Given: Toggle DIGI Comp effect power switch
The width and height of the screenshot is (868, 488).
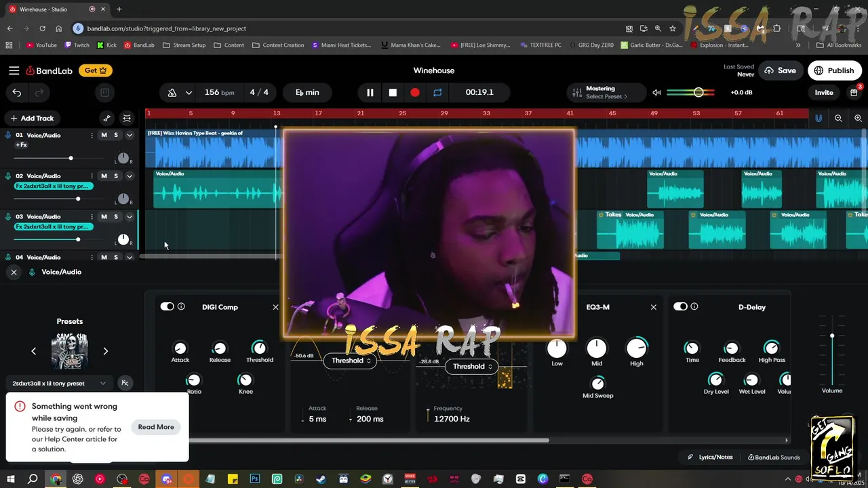Looking at the screenshot, I should point(167,307).
